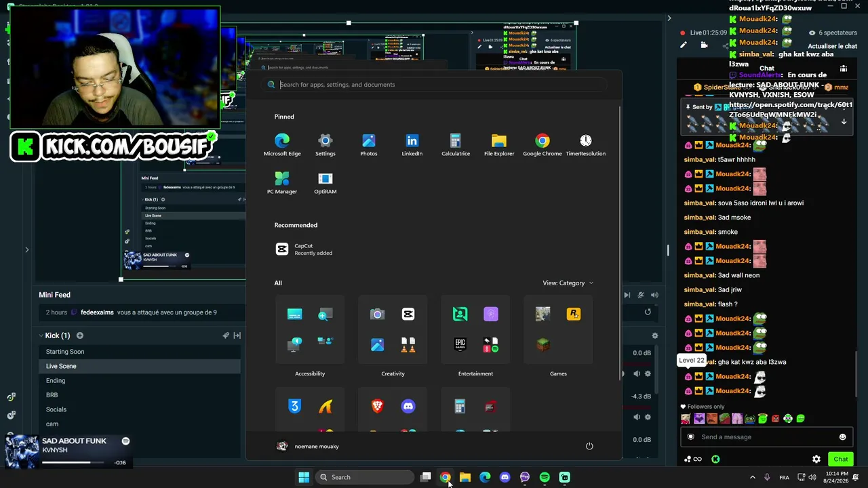Select the Starting Soon scene
The image size is (868, 488).
click(140, 352)
